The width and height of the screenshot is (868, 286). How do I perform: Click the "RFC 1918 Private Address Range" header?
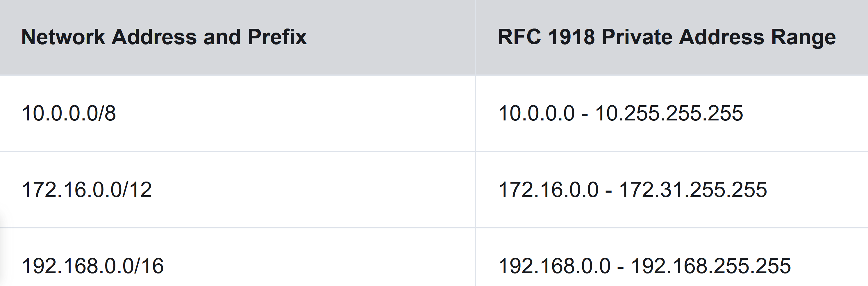[667, 37]
